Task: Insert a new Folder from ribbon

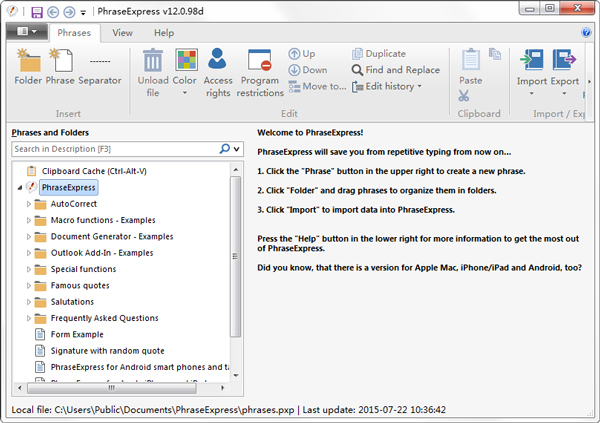Action: pos(28,67)
